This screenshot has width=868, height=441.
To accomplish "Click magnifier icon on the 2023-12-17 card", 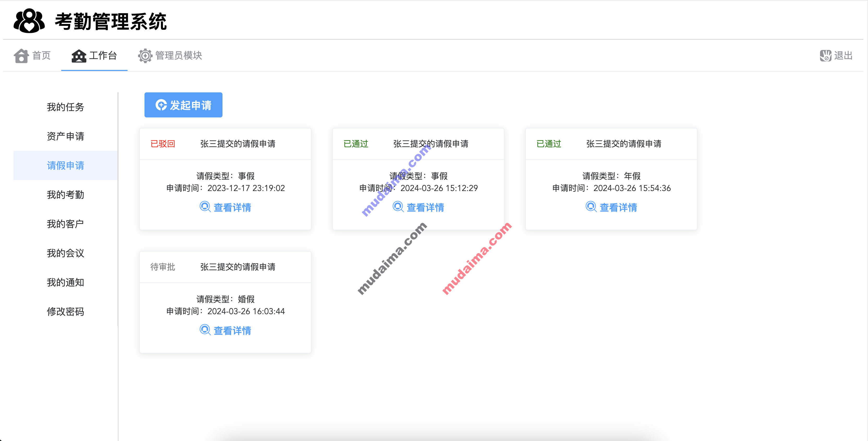I will (205, 207).
